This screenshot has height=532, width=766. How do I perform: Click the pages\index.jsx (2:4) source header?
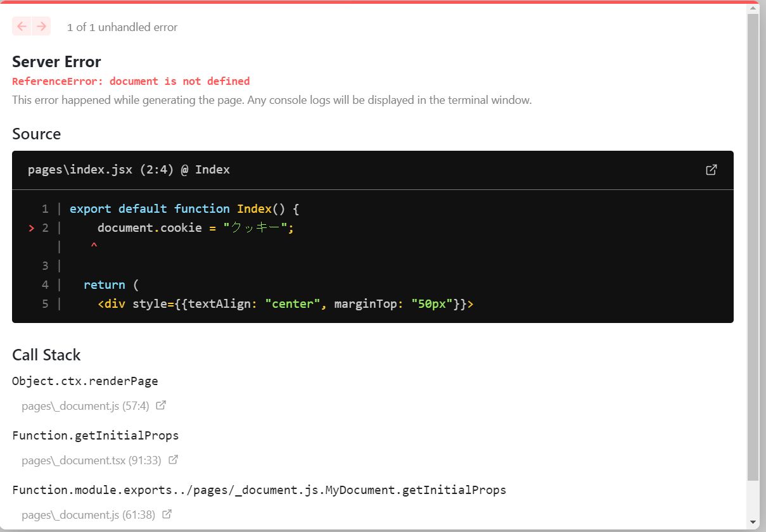(129, 170)
